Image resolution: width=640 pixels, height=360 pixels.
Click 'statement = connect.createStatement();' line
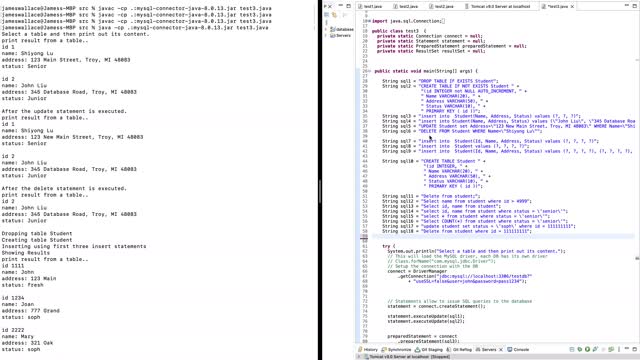pyautogui.click(x=436, y=306)
